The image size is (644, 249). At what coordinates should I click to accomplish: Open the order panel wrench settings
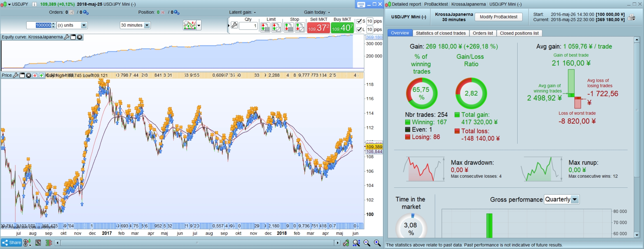(234, 25)
